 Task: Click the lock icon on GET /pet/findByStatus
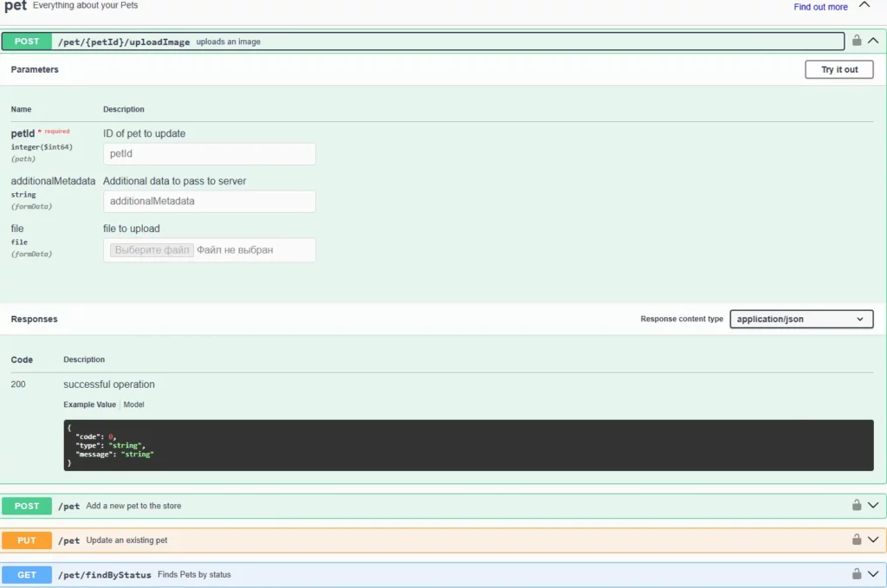pos(856,573)
